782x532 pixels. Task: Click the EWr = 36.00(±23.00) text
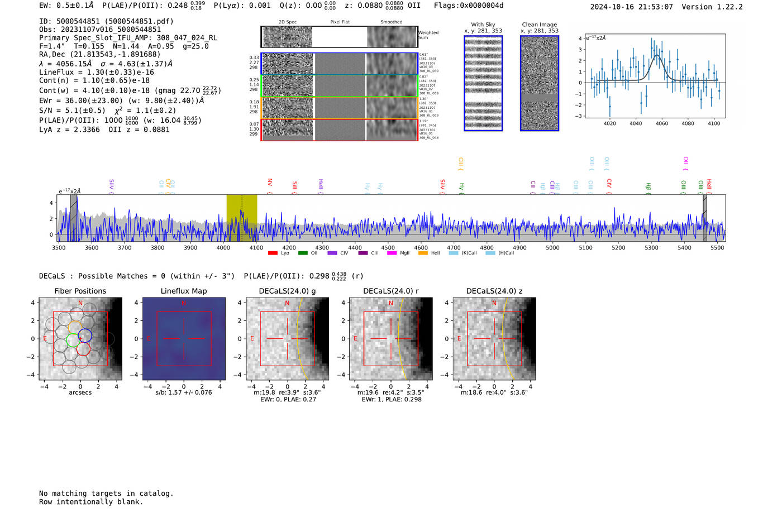point(121,100)
